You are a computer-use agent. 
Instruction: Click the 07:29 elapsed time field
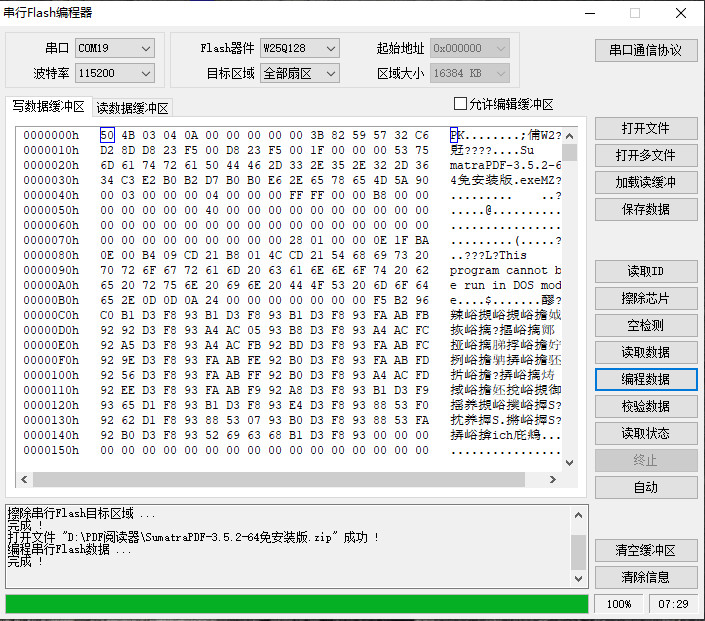673,604
